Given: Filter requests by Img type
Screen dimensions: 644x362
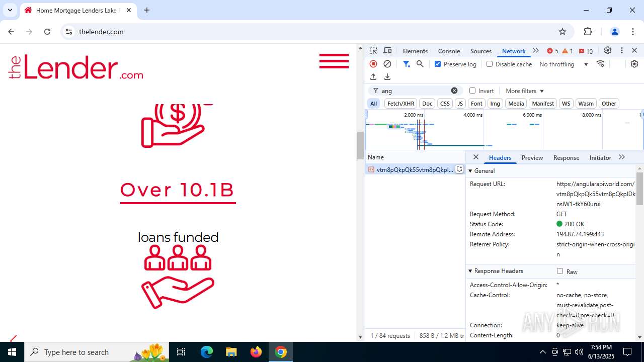Looking at the screenshot, I should click(495, 104).
